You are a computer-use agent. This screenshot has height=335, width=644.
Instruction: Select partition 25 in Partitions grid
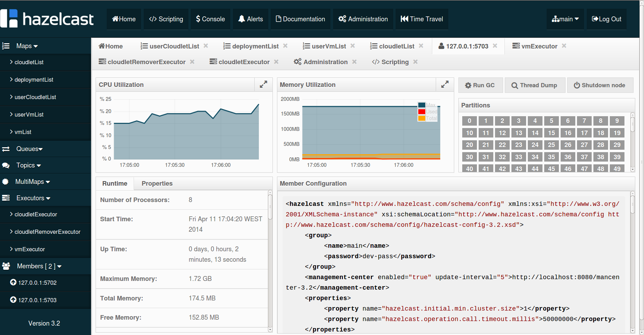pos(551,145)
